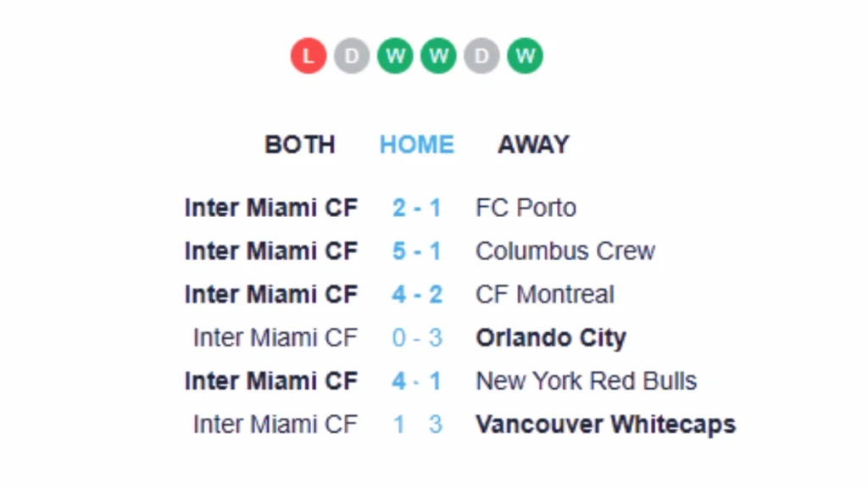Click the first green W win badge
This screenshot has width=868, height=488.
pyautogui.click(x=395, y=55)
